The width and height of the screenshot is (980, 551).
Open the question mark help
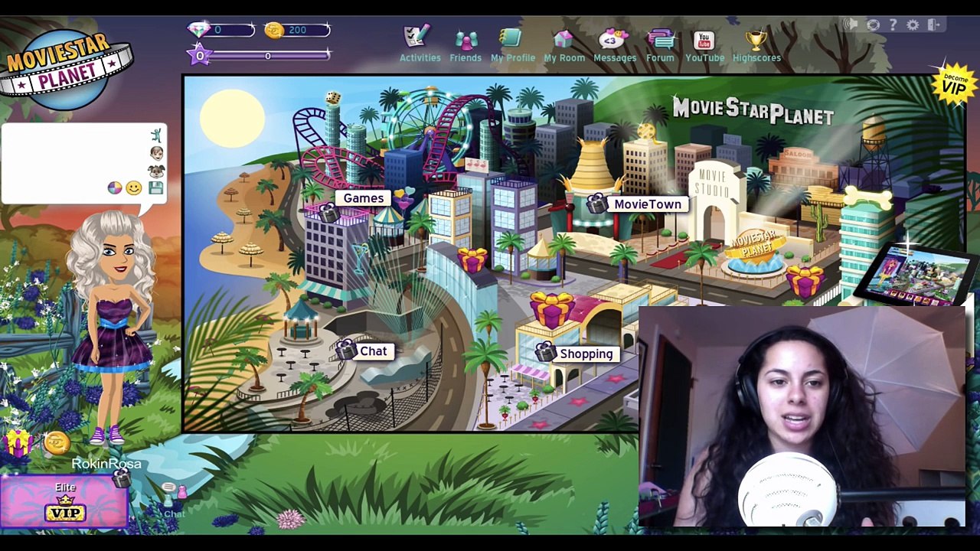[893, 25]
